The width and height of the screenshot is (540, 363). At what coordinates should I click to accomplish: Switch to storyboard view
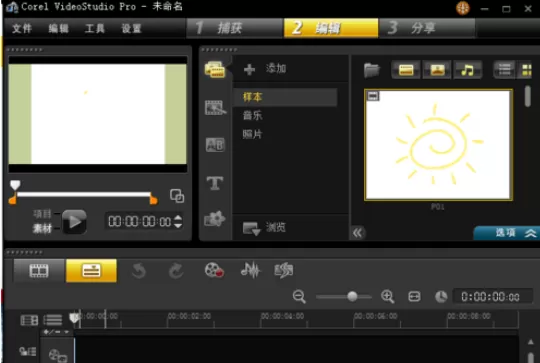click(39, 271)
